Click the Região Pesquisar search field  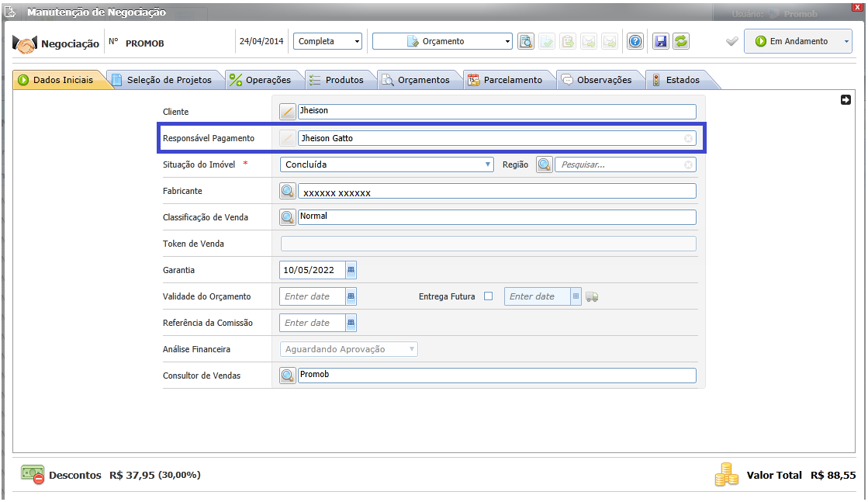(x=625, y=164)
